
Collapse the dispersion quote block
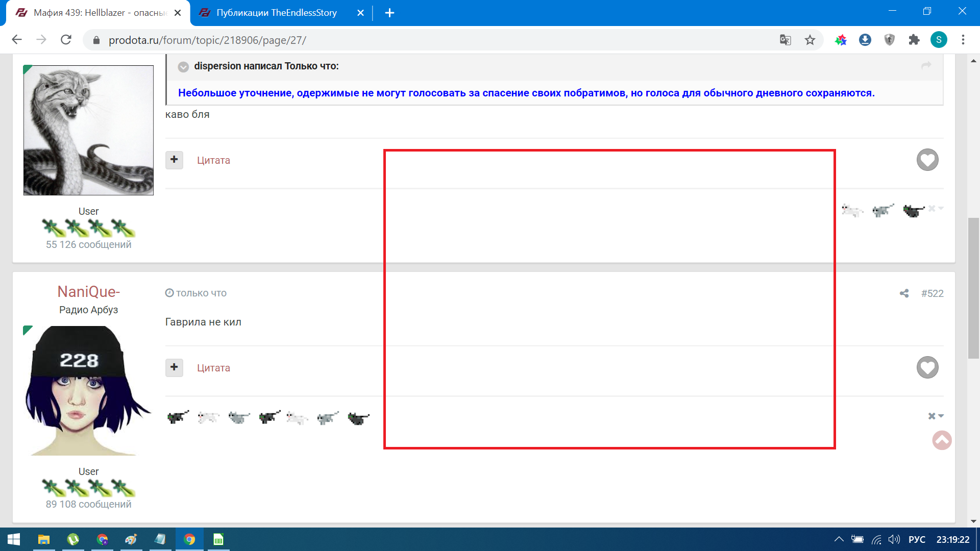(x=183, y=66)
